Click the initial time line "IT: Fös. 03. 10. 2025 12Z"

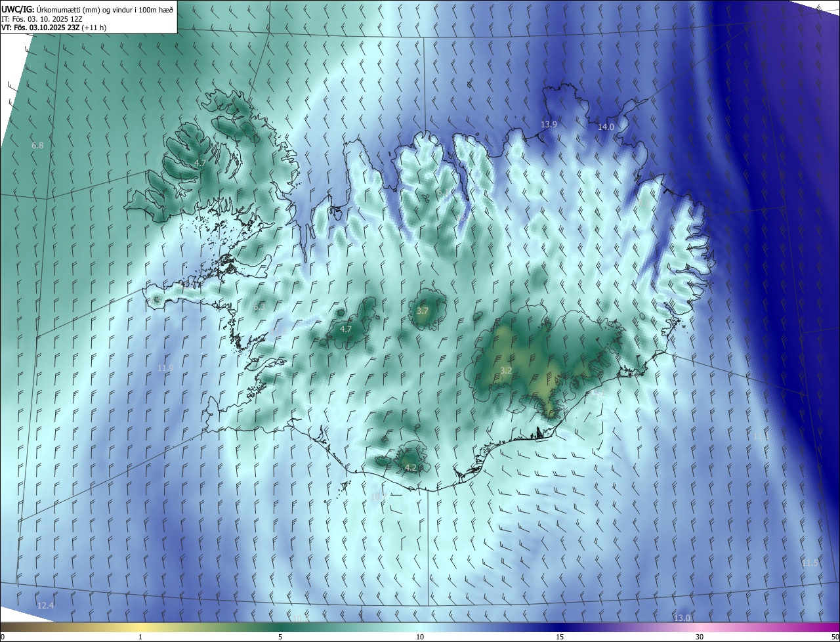pos(42,19)
